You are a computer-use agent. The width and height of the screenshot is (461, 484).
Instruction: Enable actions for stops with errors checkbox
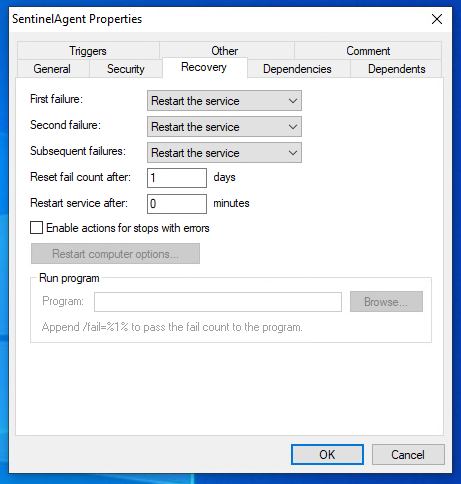tap(37, 228)
